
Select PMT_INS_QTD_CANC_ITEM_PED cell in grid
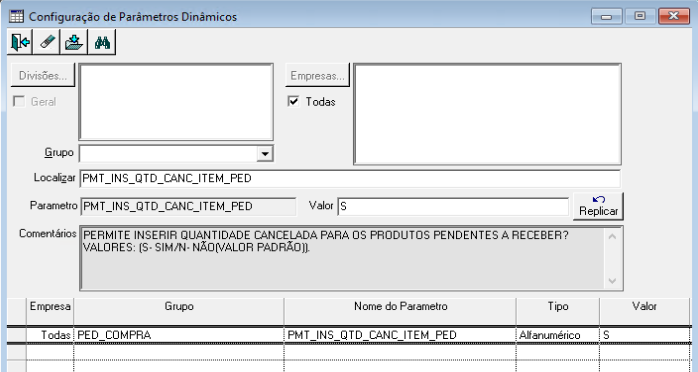pyautogui.click(x=400, y=335)
